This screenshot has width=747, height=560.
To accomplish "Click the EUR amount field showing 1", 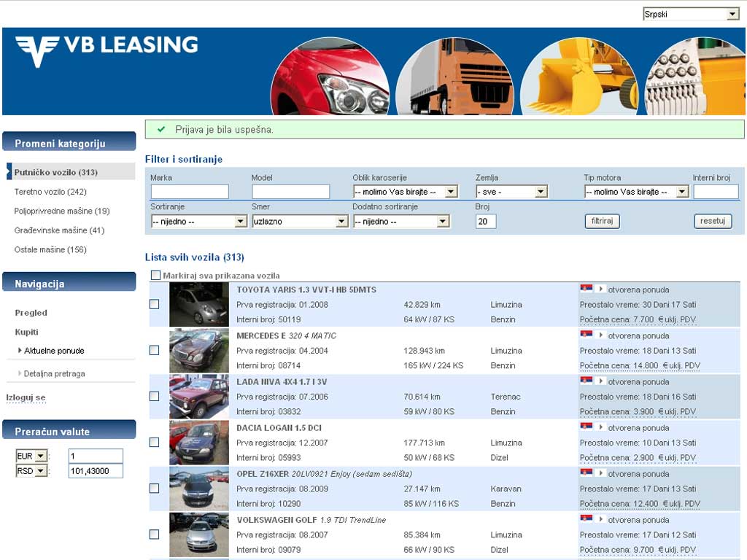I will (x=96, y=456).
